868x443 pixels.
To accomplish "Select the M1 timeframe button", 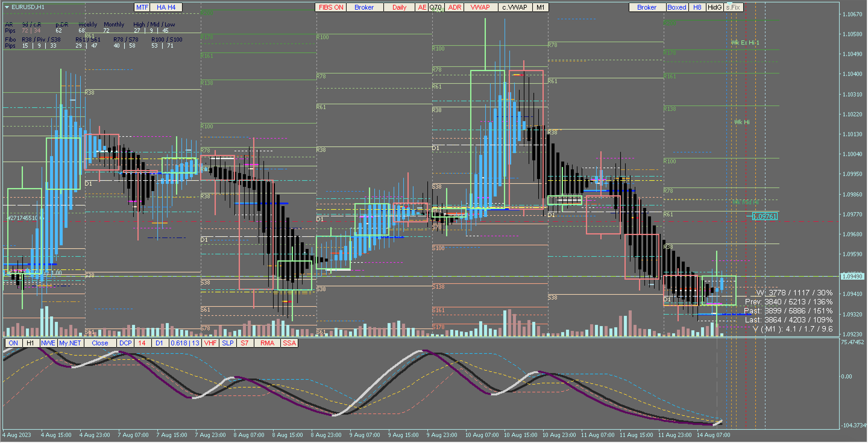I will click(540, 8).
